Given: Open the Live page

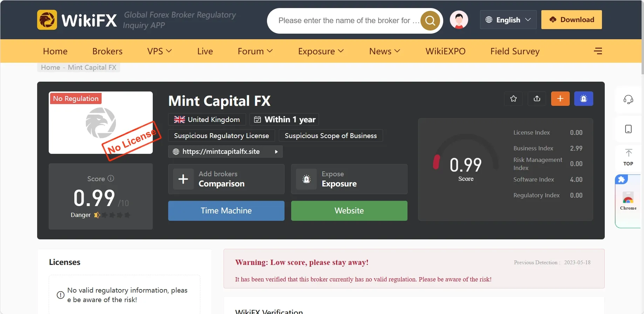Looking at the screenshot, I should [205, 51].
